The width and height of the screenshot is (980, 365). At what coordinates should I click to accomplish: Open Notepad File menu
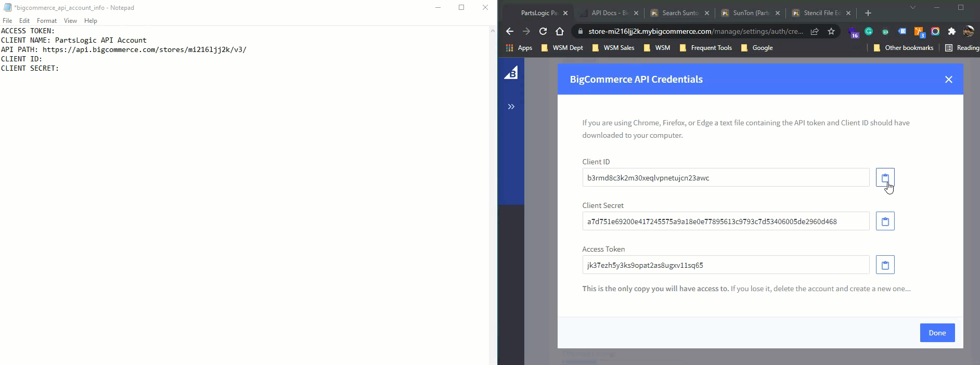point(7,21)
